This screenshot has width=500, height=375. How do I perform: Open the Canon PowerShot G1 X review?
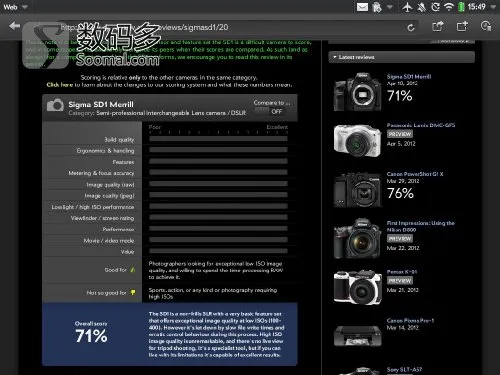pyautogui.click(x=415, y=174)
